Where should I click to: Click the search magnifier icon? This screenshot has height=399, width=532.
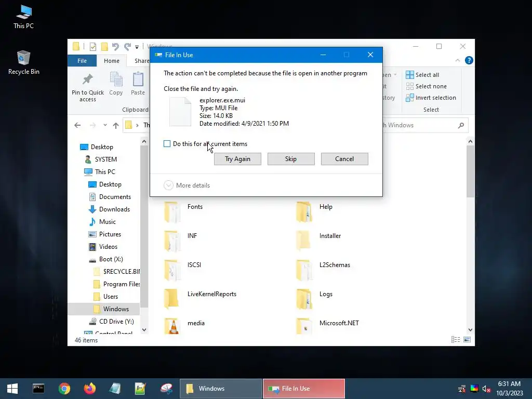461,125
